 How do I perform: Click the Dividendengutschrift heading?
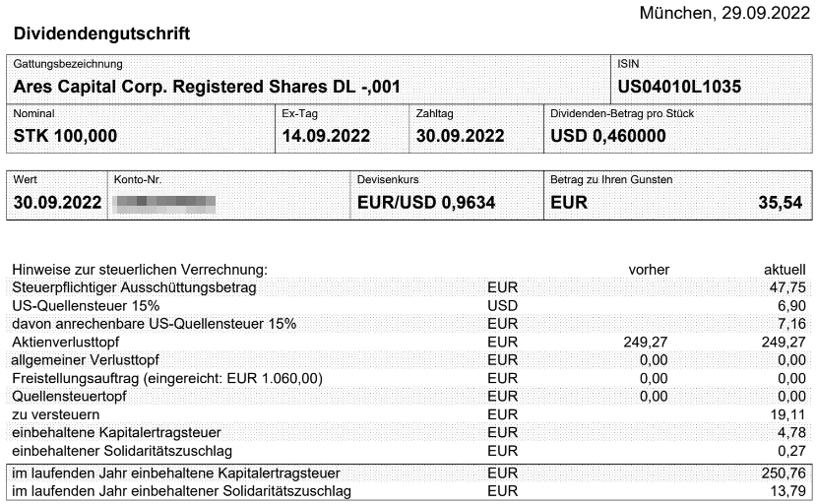(101, 33)
